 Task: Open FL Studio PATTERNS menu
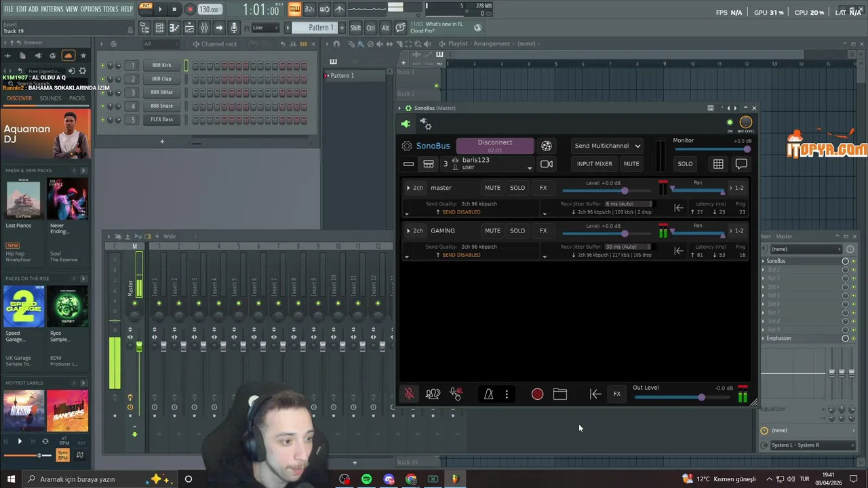coord(52,9)
